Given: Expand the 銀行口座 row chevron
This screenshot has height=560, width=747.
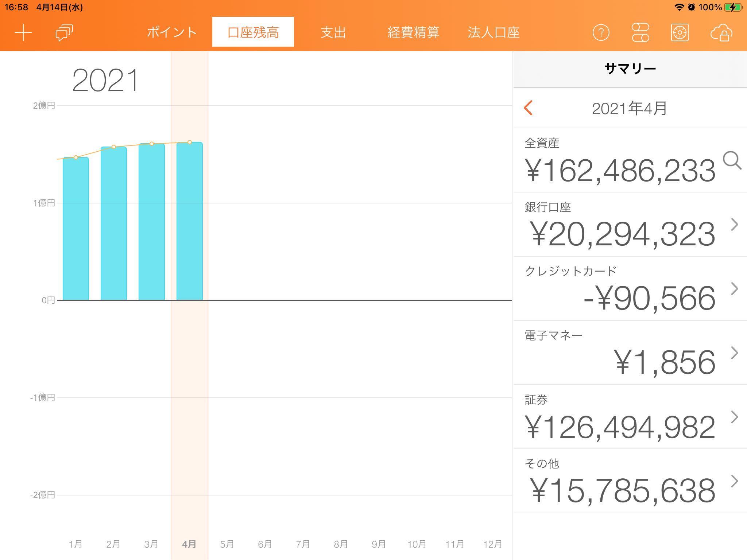Looking at the screenshot, I should click(734, 225).
